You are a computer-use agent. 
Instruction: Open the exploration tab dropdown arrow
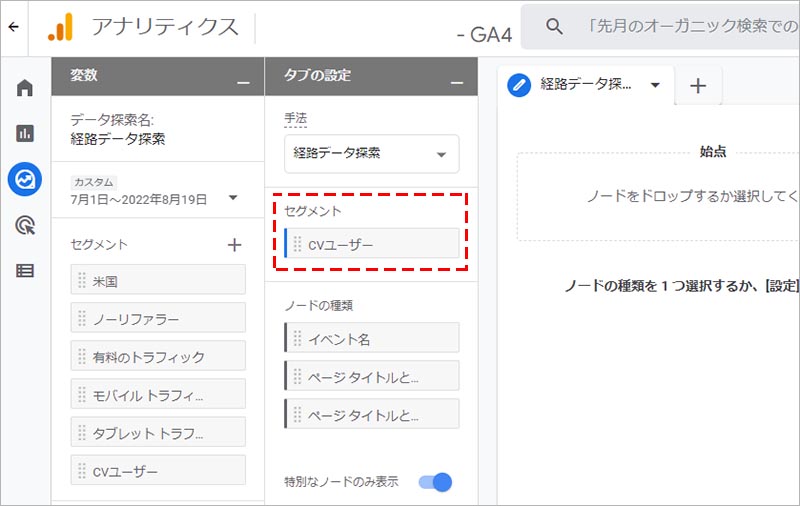point(656,85)
